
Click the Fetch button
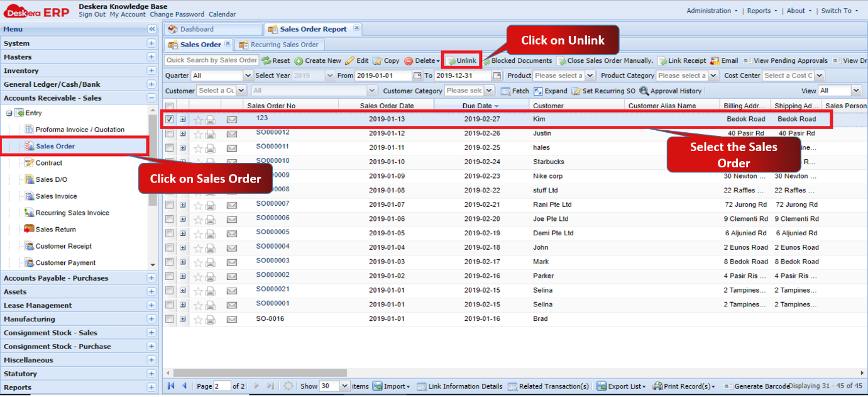pyautogui.click(x=515, y=91)
